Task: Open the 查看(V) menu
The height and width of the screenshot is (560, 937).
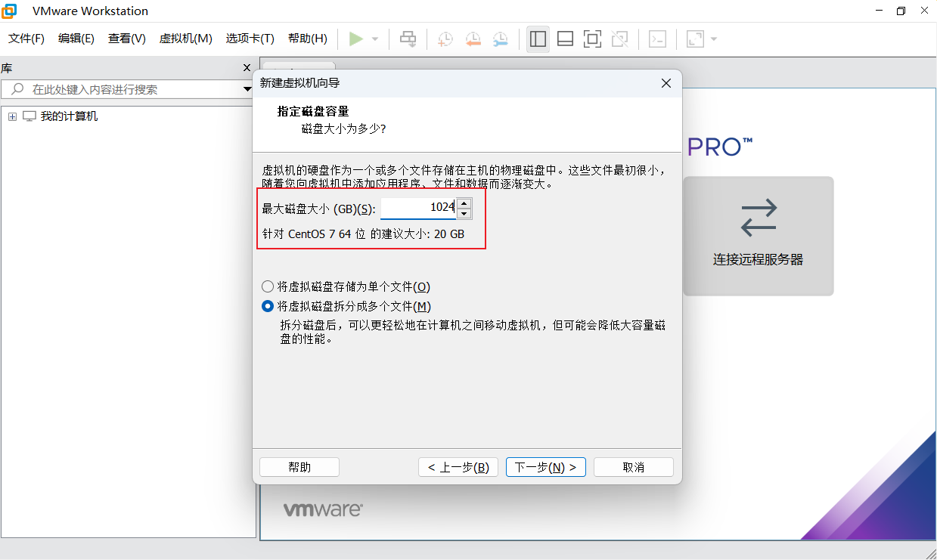Action: (x=127, y=39)
